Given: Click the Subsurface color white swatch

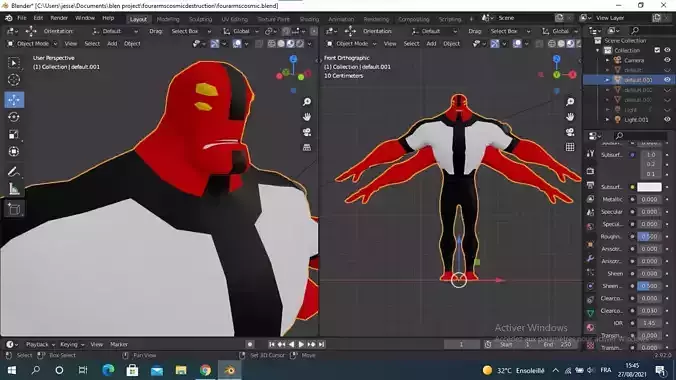Looking at the screenshot, I should 649,187.
